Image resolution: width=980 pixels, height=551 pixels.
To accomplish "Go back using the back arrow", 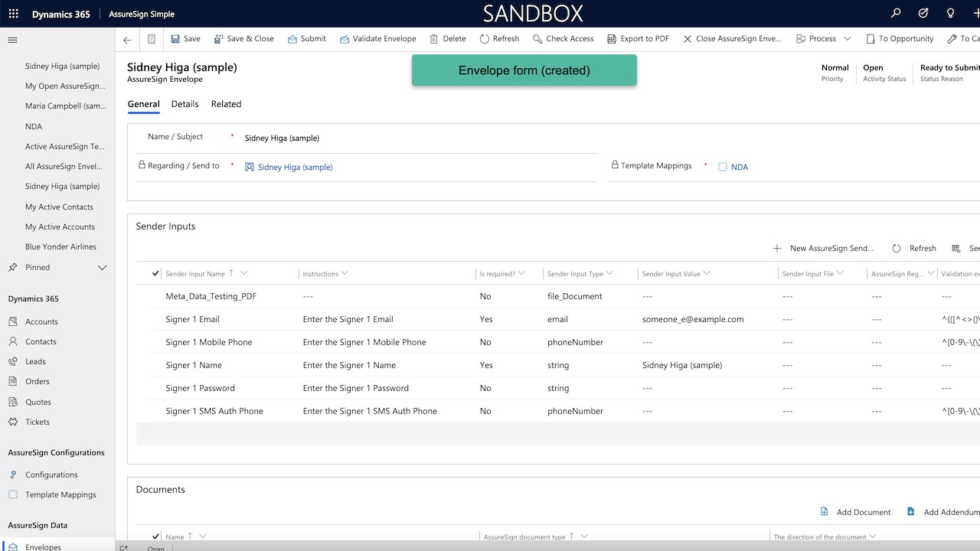I will tap(127, 40).
